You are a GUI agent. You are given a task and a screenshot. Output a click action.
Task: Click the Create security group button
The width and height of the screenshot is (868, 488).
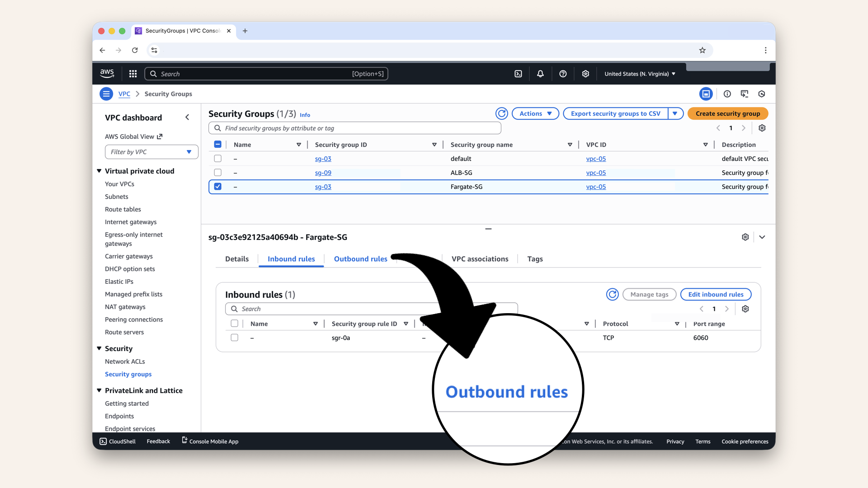[x=727, y=113]
